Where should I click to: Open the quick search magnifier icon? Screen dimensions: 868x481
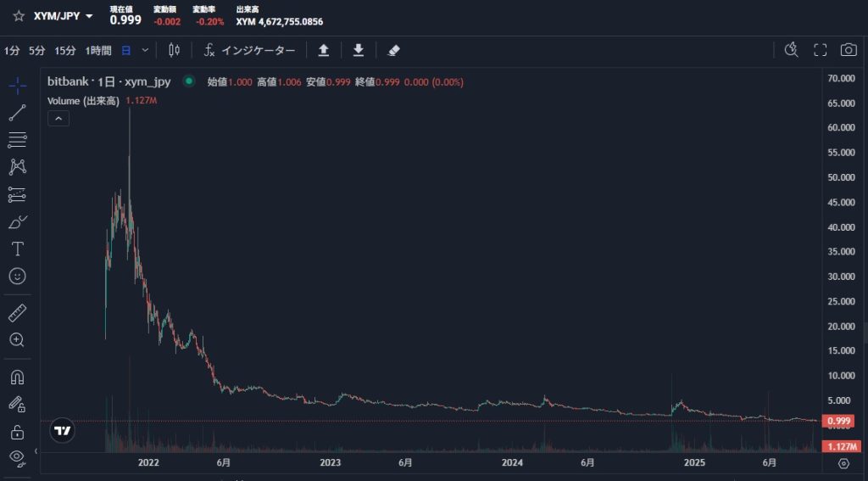[792, 50]
